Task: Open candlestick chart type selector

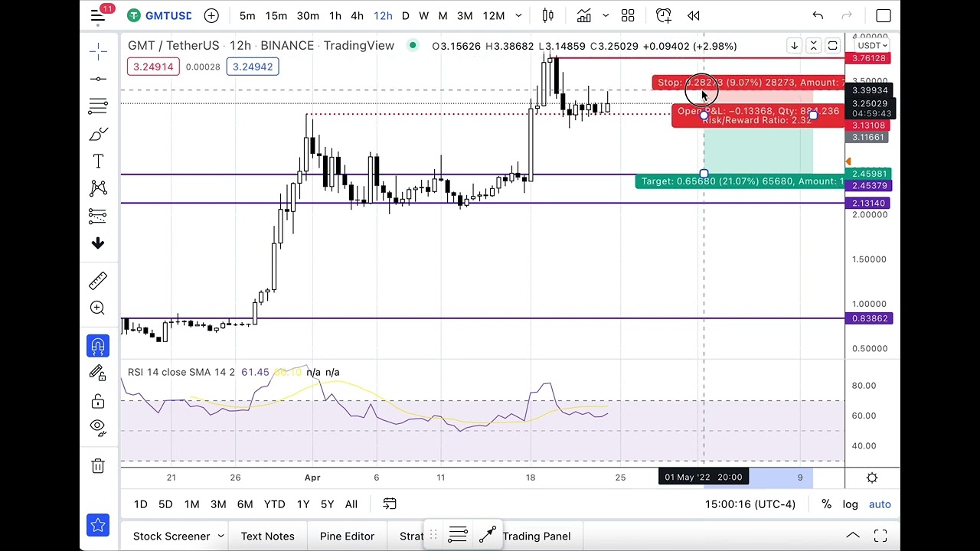Action: 548,15
